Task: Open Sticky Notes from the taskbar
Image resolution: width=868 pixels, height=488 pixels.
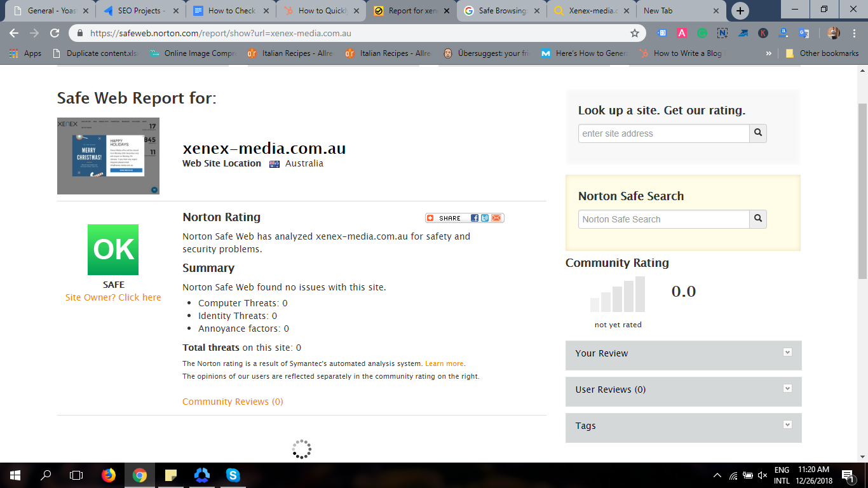Action: tap(171, 475)
